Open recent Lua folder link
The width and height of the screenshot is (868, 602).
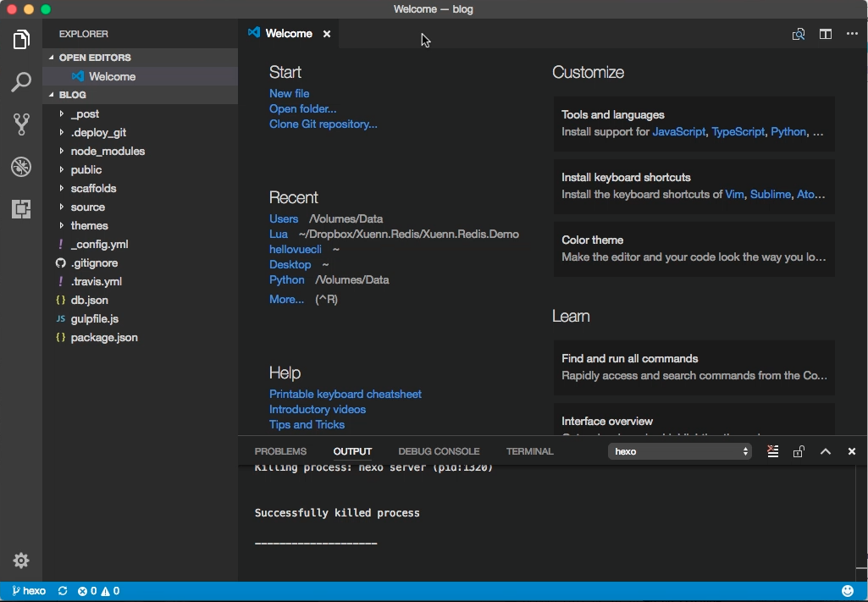(x=279, y=234)
